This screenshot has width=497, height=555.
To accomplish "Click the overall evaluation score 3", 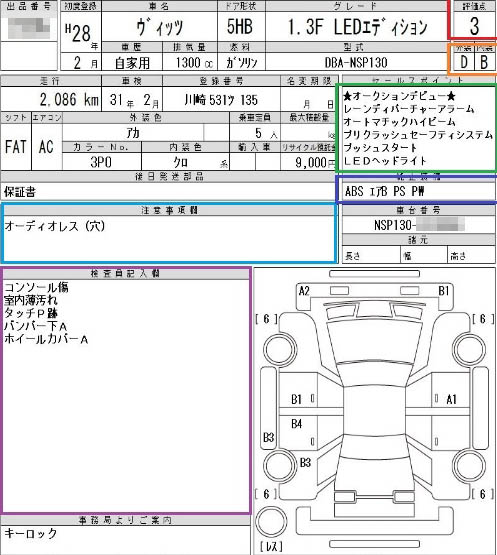I will click(x=474, y=26).
